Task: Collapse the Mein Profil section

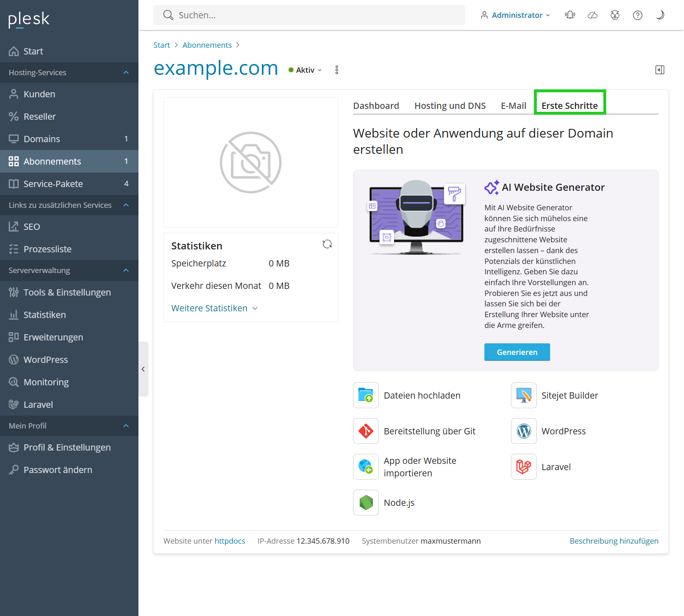Action: pos(69,426)
